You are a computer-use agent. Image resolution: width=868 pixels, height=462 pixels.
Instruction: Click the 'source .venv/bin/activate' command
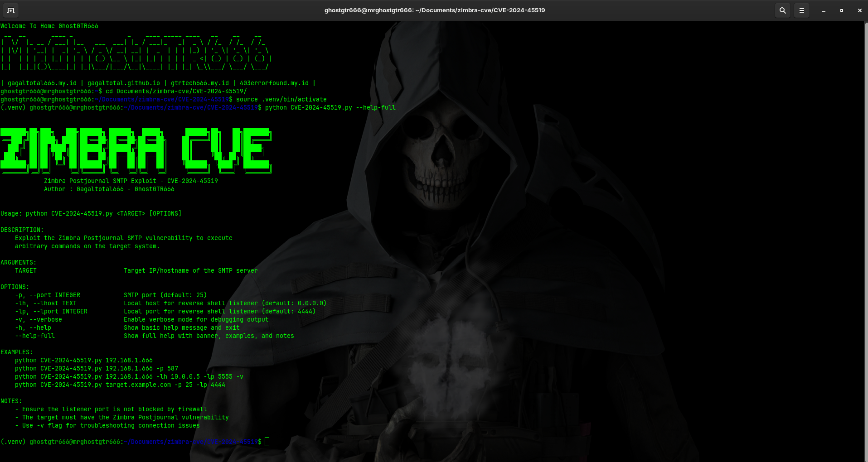pyautogui.click(x=281, y=100)
